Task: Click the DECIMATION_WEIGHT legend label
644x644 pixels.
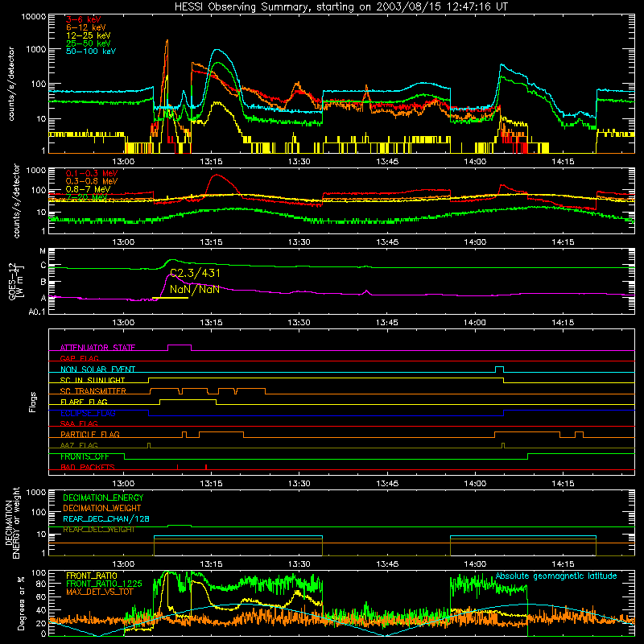Action: pos(102,508)
